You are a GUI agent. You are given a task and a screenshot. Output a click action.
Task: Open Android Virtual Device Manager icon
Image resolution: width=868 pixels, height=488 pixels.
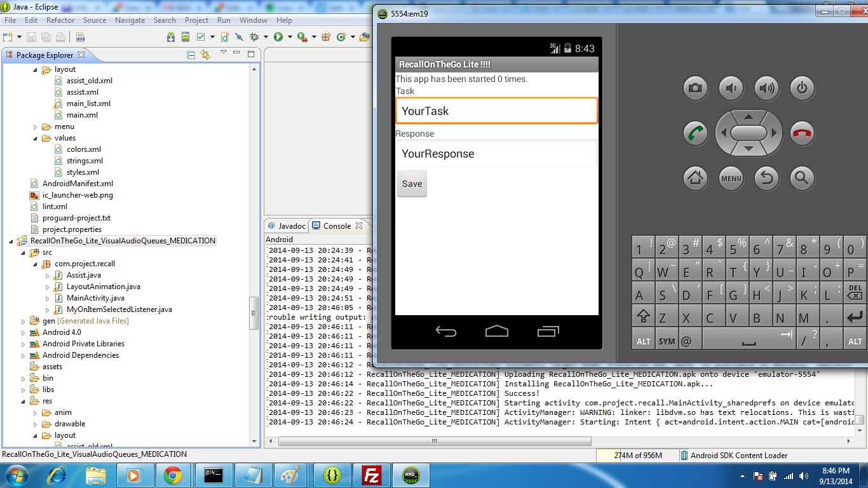coord(186,37)
